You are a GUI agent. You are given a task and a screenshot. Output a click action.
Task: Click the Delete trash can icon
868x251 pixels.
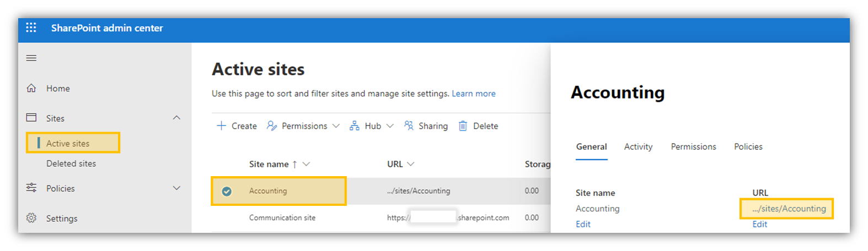point(463,125)
